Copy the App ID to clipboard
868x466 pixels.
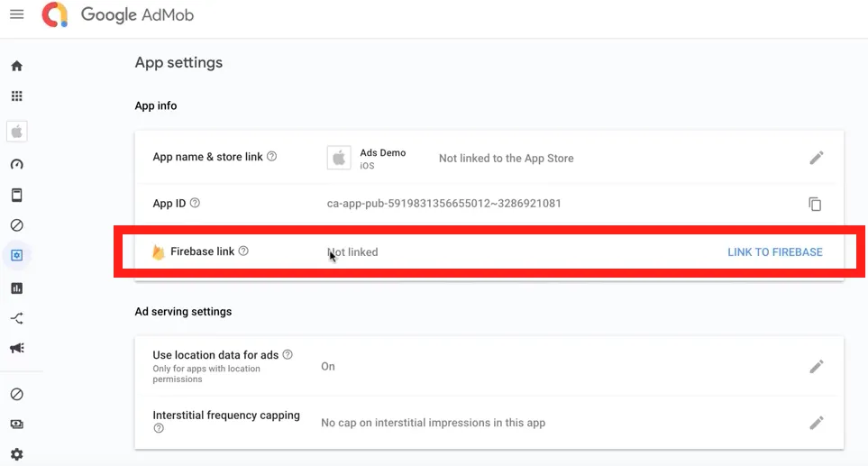[815, 204]
